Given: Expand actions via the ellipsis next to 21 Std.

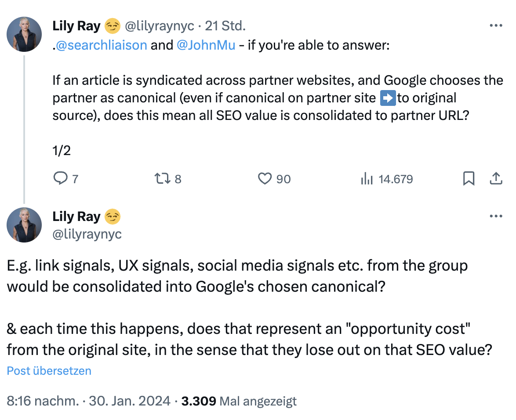Looking at the screenshot, I should tap(496, 25).
